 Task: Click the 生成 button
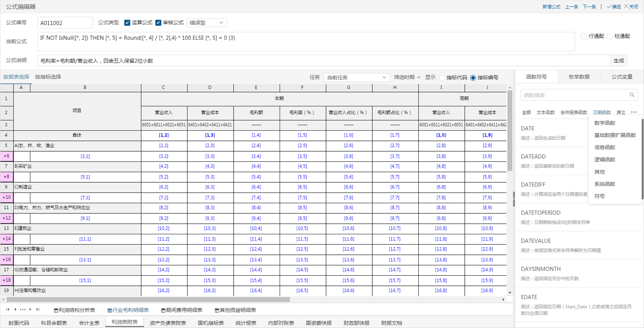[618, 61]
